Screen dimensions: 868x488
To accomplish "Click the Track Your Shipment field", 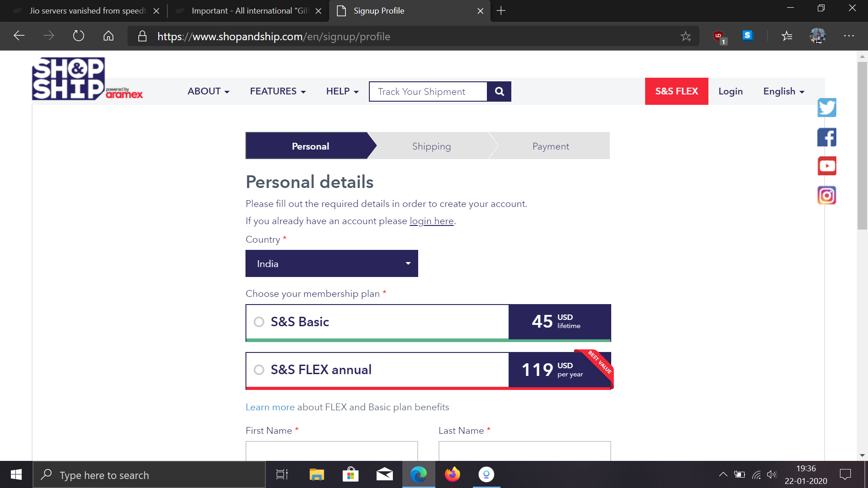I will [x=428, y=92].
